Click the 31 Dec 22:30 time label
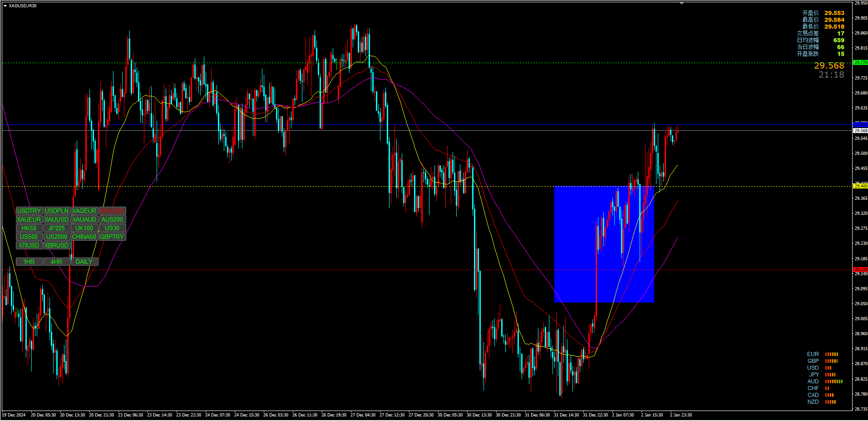Image resolution: width=868 pixels, height=421 pixels. point(596,415)
